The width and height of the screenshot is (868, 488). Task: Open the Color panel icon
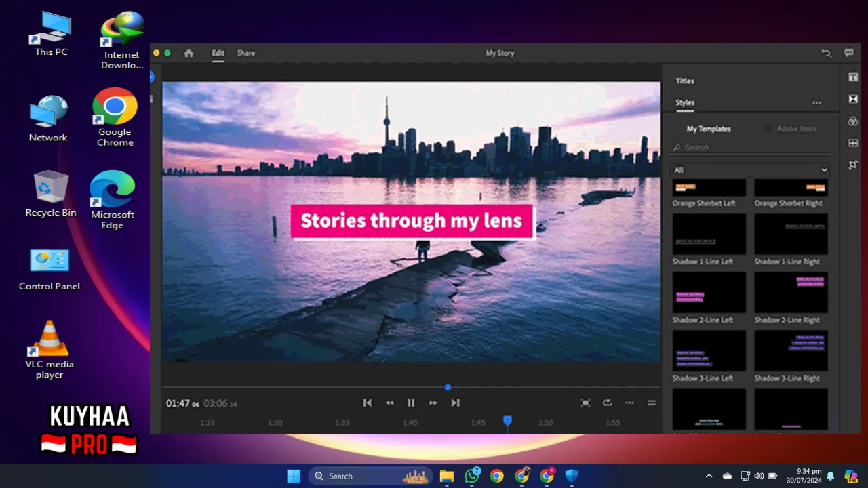pyautogui.click(x=853, y=121)
